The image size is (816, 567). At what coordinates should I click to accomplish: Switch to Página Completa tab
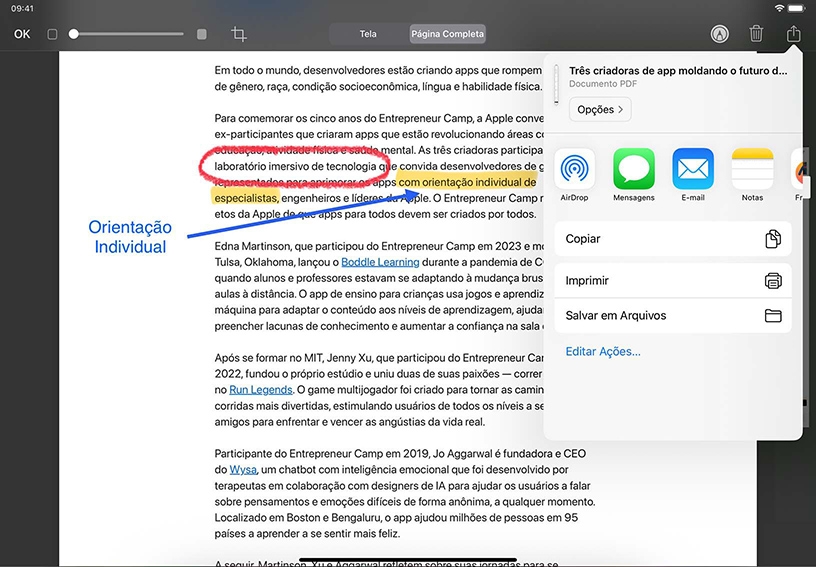(448, 34)
